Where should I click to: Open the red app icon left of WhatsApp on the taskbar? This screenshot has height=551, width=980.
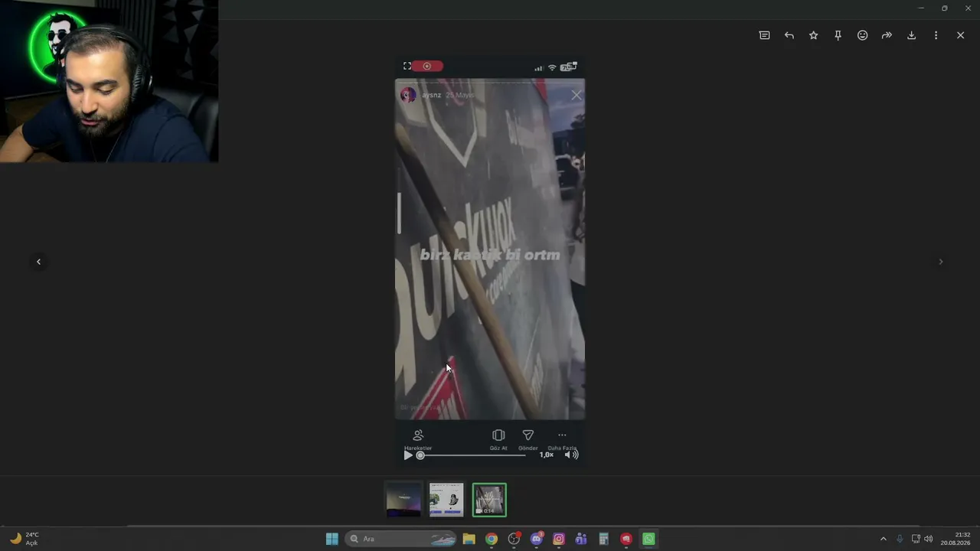pos(626,539)
